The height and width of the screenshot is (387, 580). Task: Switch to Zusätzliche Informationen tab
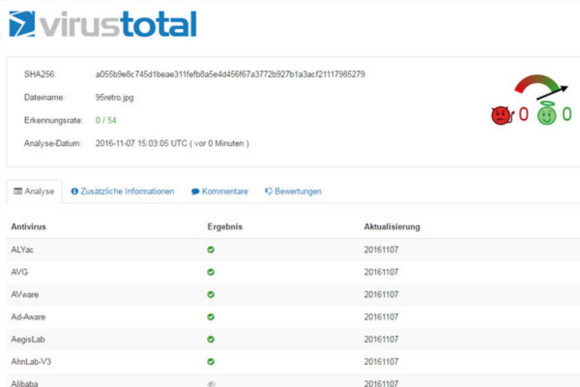(x=122, y=191)
